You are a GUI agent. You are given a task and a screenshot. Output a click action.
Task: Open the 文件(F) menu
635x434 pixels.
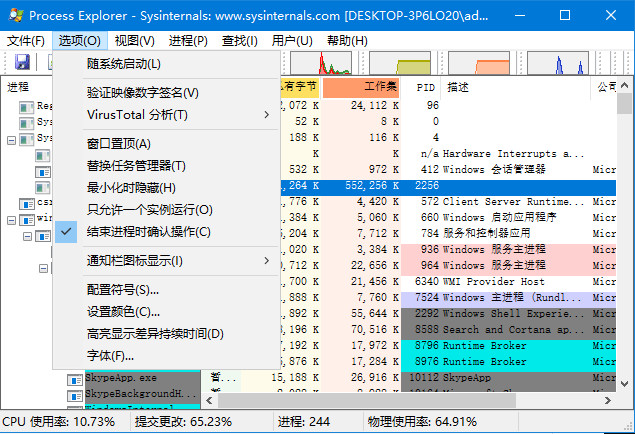pyautogui.click(x=26, y=41)
